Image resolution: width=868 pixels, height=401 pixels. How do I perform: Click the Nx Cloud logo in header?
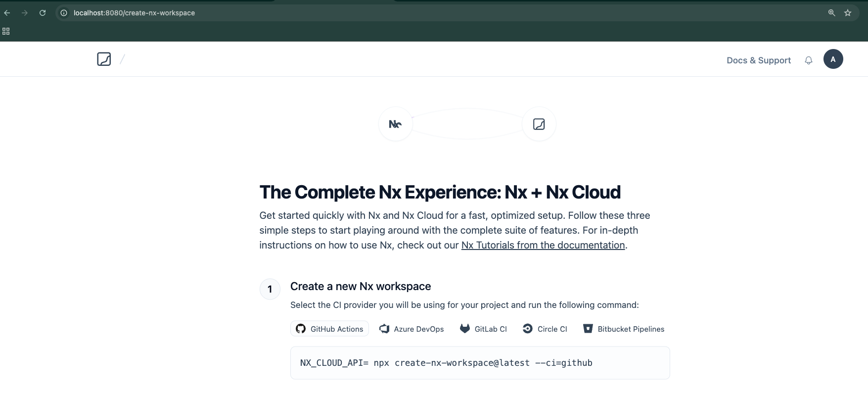click(104, 59)
